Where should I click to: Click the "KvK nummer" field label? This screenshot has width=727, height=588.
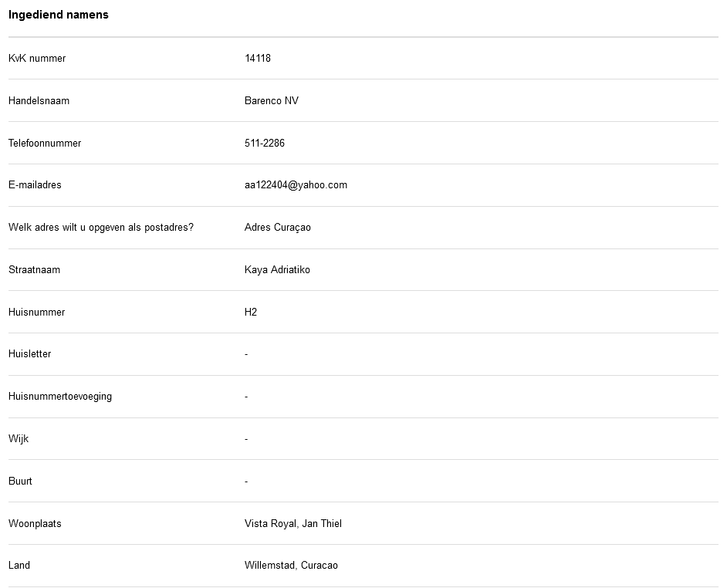(x=37, y=59)
